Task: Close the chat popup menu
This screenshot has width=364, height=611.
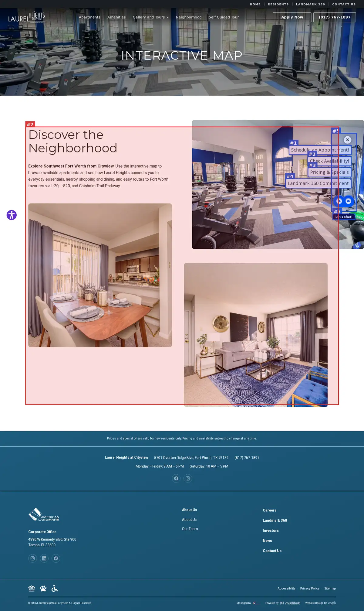Action: tap(348, 140)
